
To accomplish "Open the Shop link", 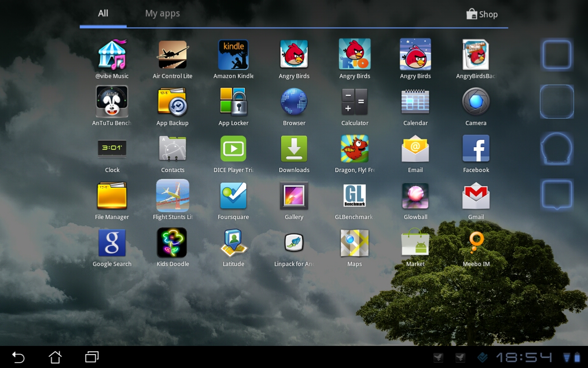I will coord(482,14).
